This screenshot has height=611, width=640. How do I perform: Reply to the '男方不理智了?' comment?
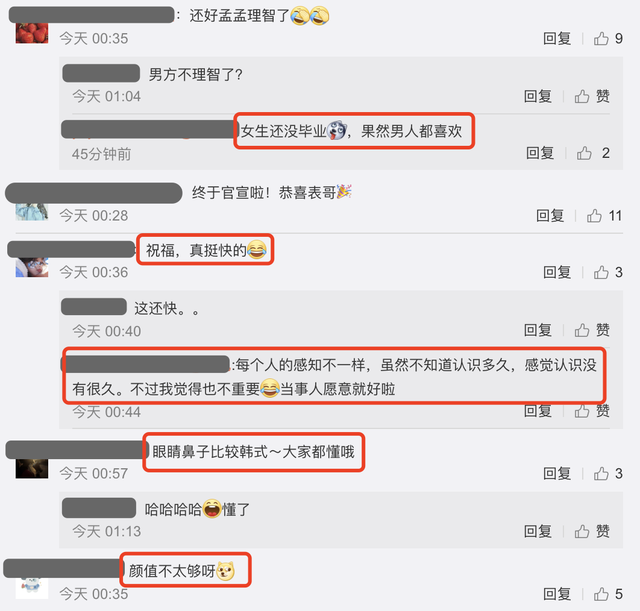pyautogui.click(x=538, y=96)
